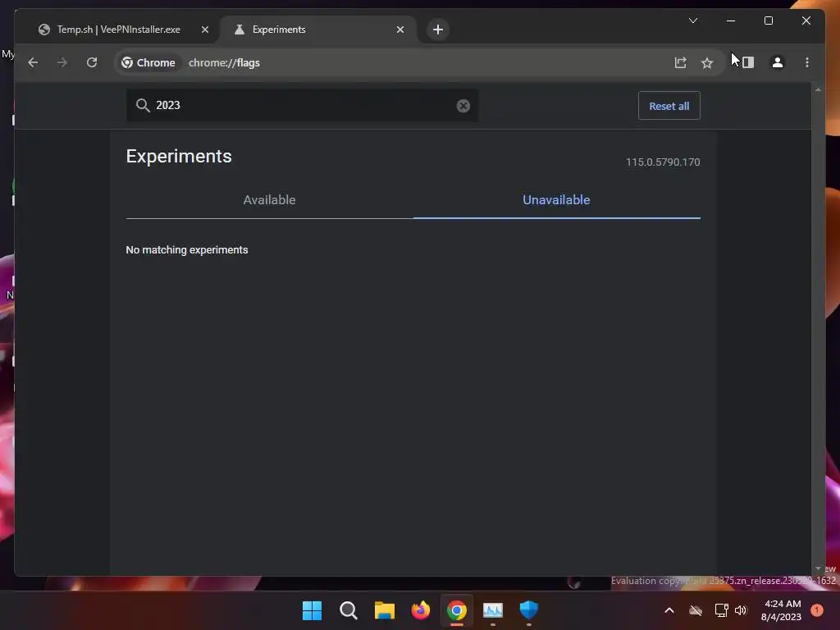840x630 pixels.
Task: Close the Temp.sh tab
Action: pyautogui.click(x=204, y=30)
